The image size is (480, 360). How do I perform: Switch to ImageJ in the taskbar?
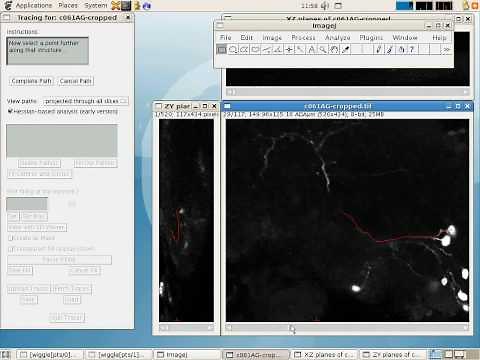187,355
